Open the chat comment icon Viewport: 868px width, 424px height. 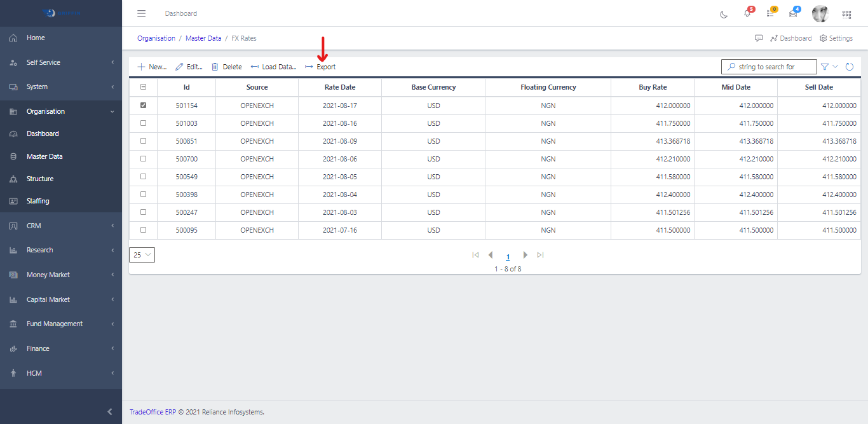759,38
